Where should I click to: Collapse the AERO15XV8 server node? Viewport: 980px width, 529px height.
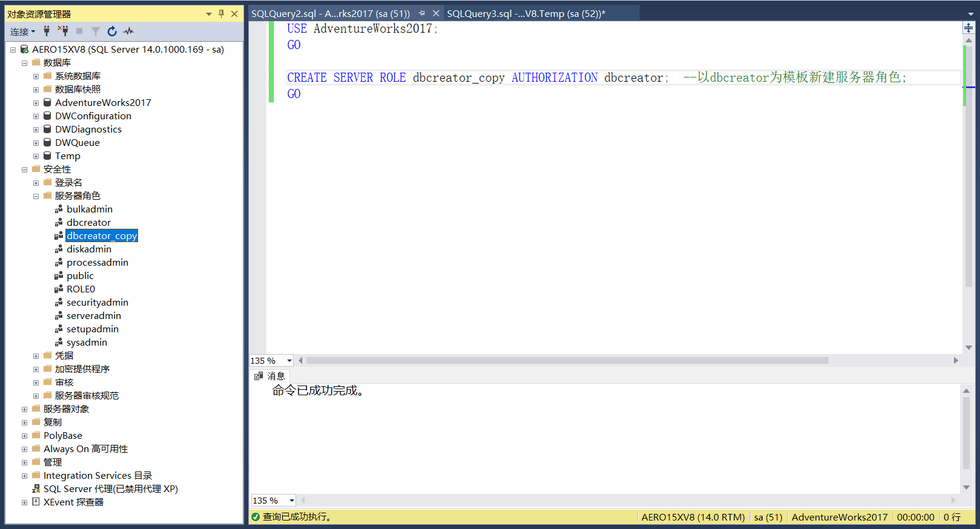pos(13,50)
